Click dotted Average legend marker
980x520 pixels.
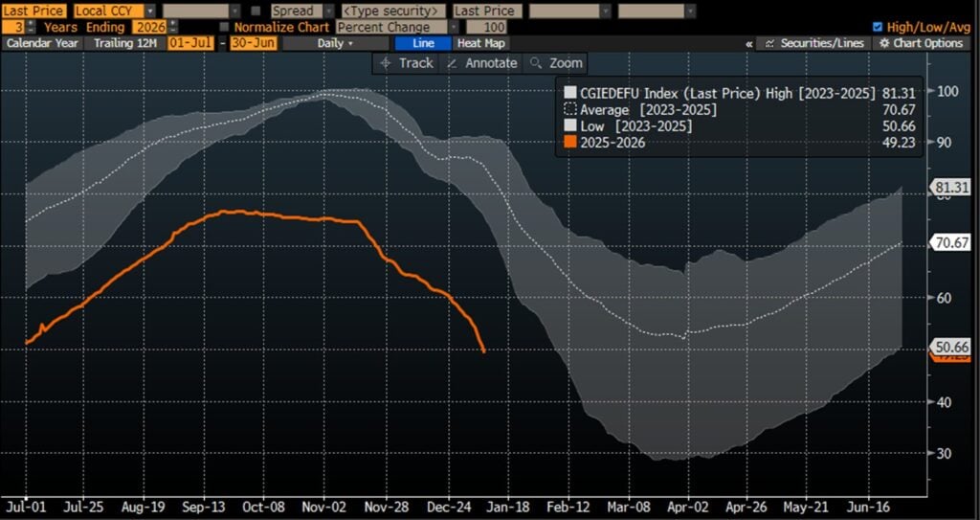pyautogui.click(x=568, y=110)
